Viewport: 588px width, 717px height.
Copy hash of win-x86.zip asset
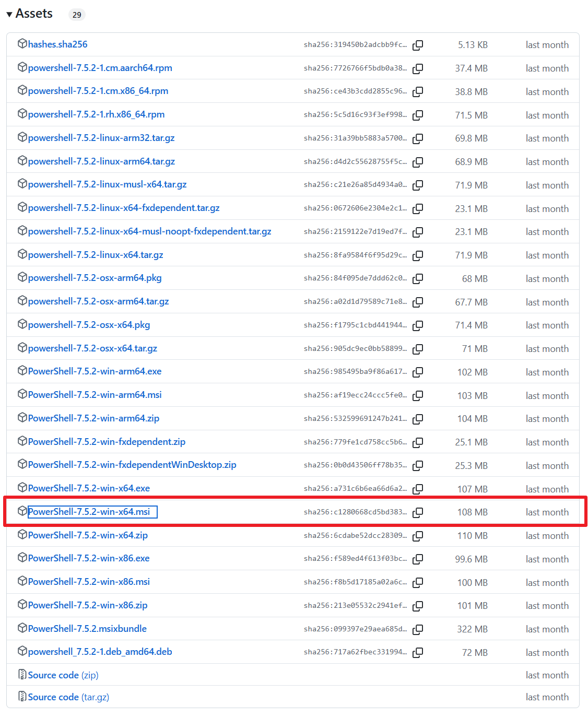coord(418,606)
